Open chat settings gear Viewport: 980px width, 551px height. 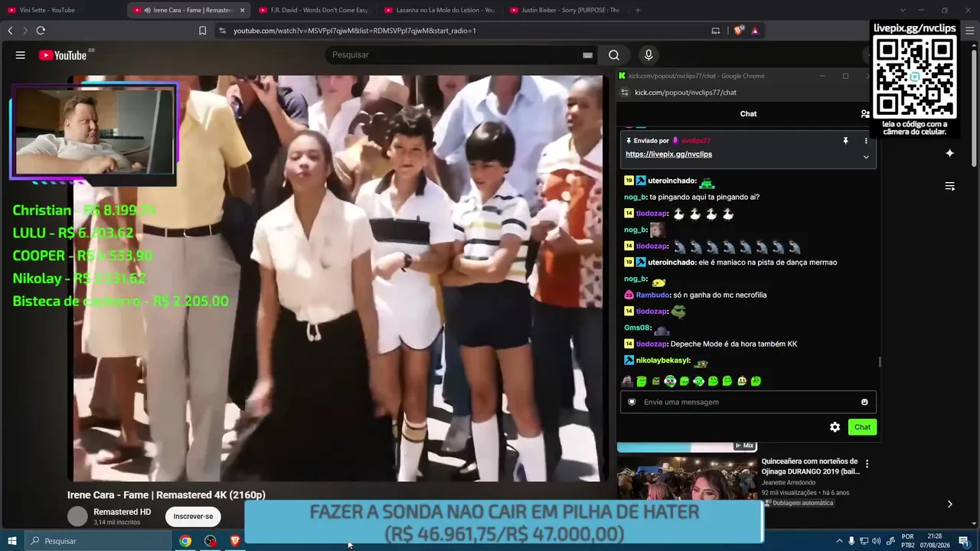[835, 427]
